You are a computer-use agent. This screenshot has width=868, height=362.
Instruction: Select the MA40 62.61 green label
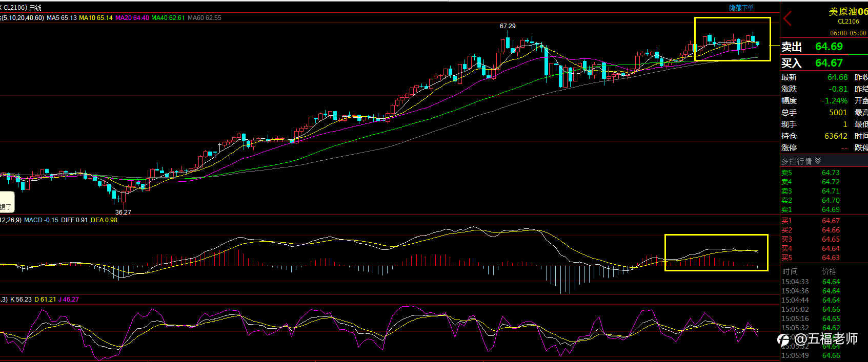[168, 17]
